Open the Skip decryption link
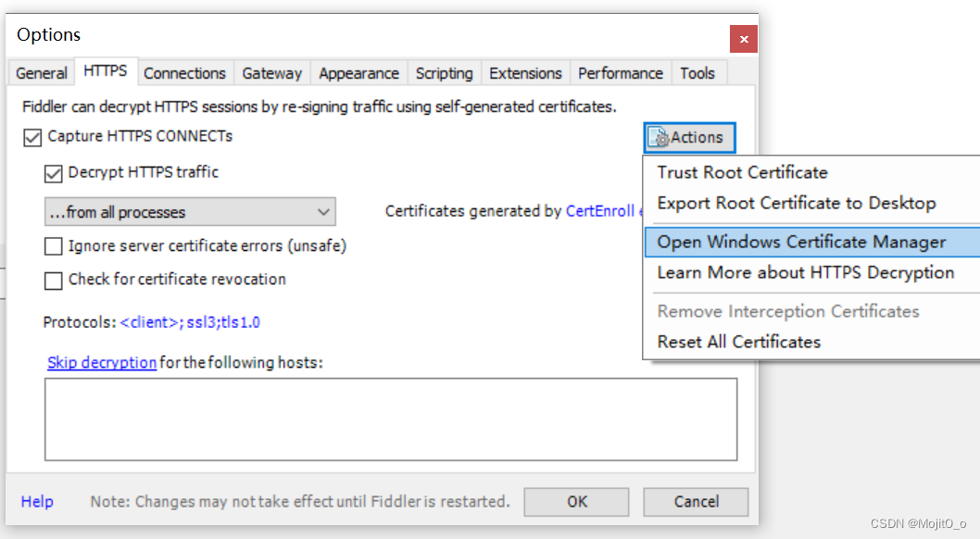The width and height of the screenshot is (980, 539). click(102, 362)
